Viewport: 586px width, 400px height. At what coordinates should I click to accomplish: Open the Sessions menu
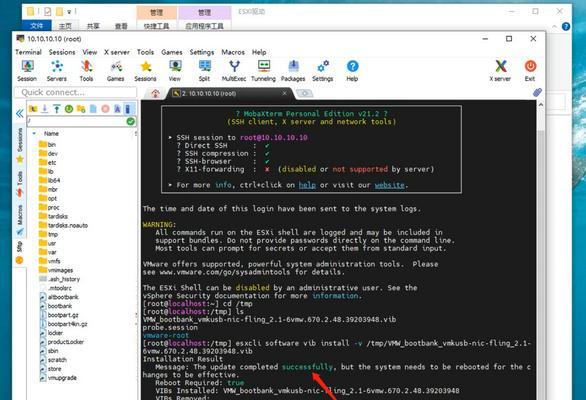(x=62, y=52)
